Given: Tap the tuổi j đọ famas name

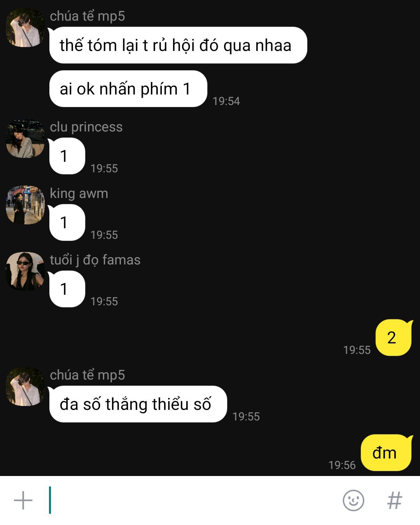Looking at the screenshot, I should tap(95, 260).
